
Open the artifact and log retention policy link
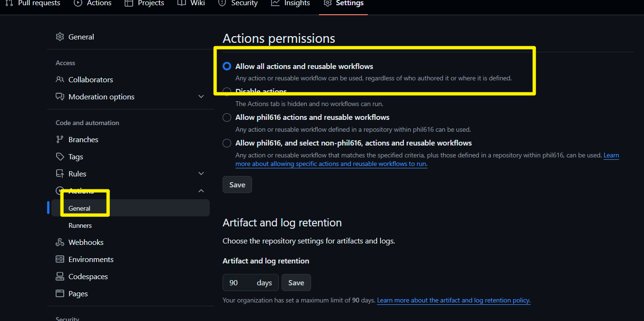coord(454,301)
